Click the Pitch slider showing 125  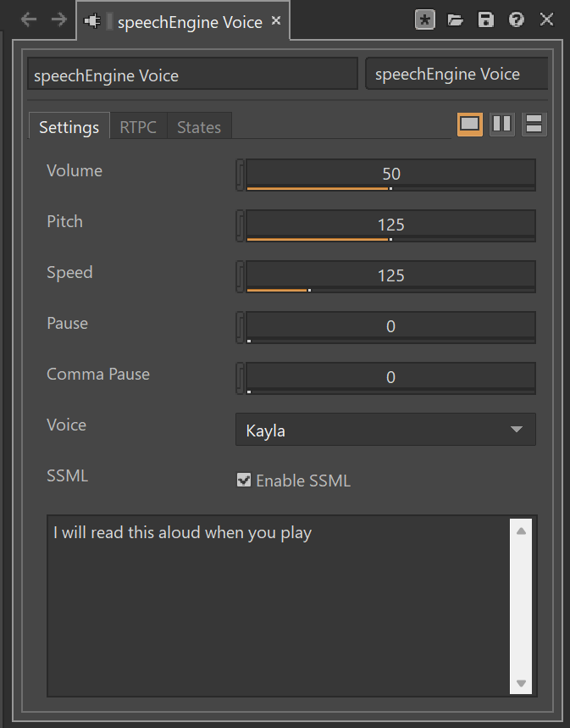[x=390, y=225]
